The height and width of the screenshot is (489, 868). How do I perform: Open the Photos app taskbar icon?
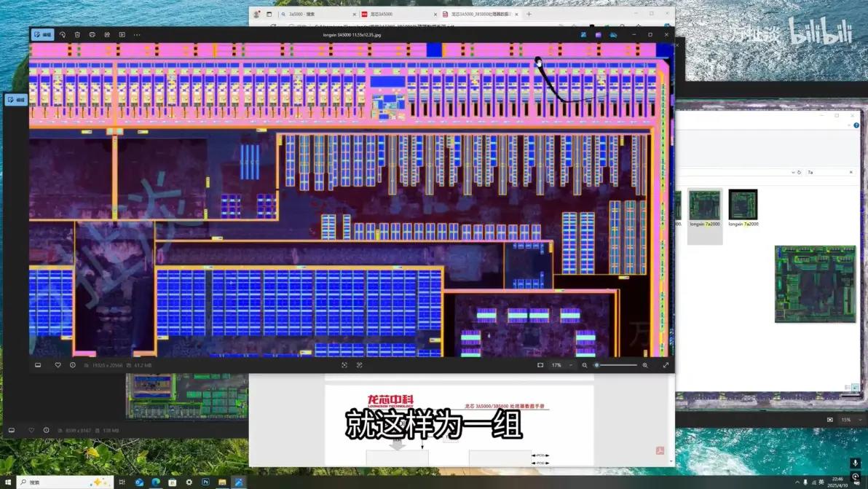239,482
